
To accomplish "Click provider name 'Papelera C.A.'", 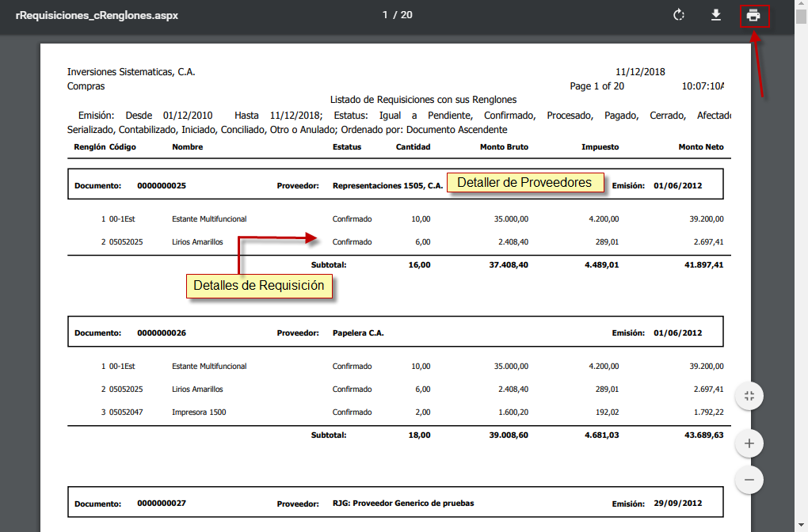I will coord(358,333).
